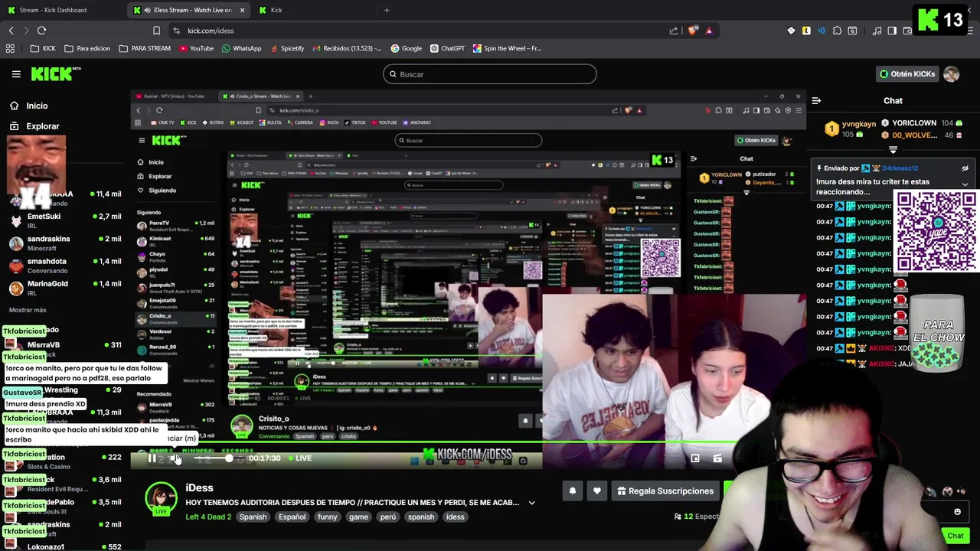Select the funny tag

(327, 517)
